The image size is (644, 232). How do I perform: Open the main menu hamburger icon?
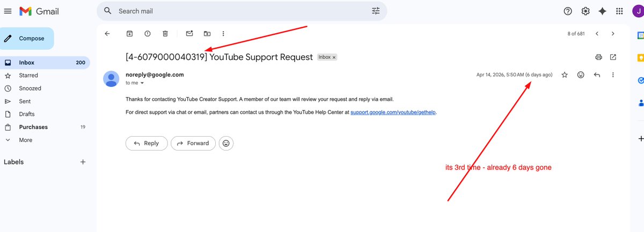8,11
